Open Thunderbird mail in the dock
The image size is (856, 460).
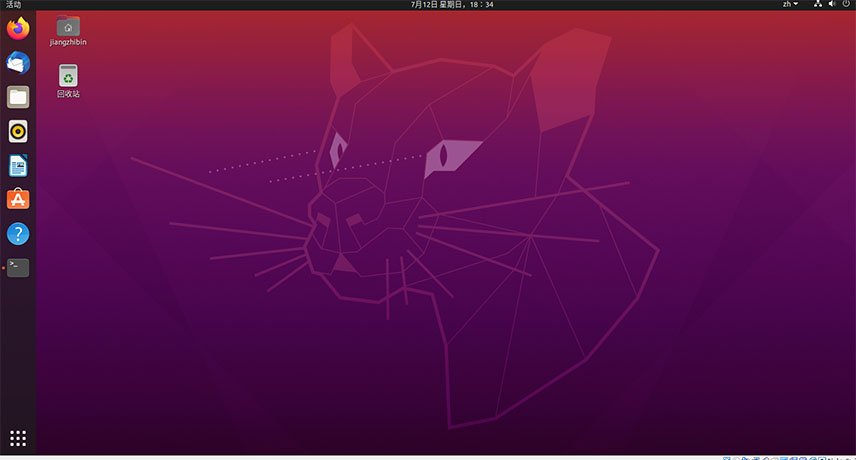coord(18,63)
